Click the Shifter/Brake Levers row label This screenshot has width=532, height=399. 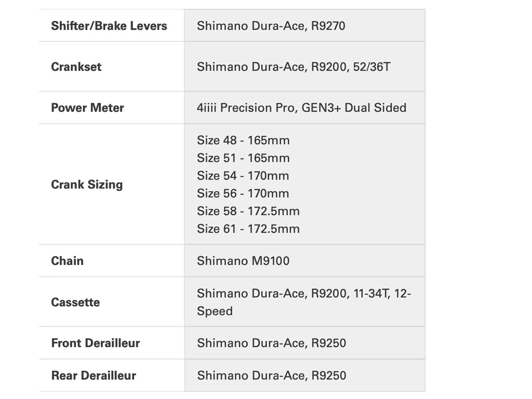[x=109, y=26]
